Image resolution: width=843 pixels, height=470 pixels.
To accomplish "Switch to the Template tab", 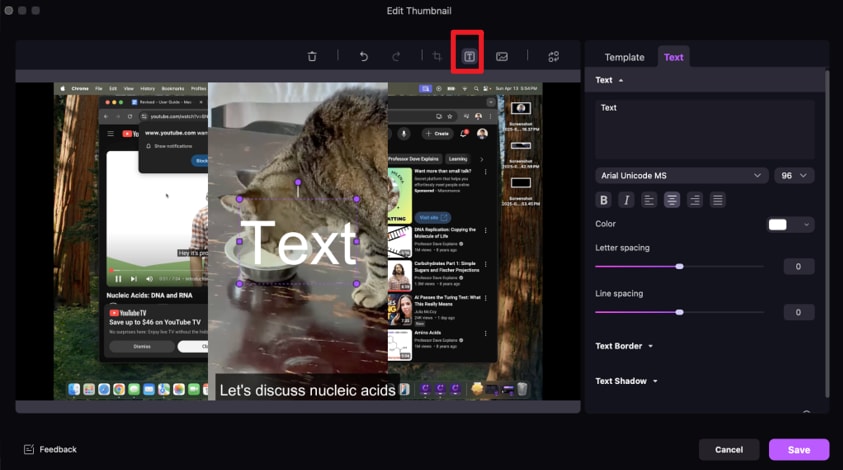I will tap(624, 57).
